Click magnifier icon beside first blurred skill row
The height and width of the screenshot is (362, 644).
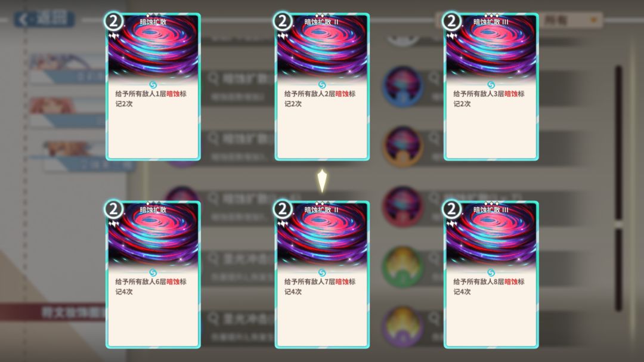(213, 78)
